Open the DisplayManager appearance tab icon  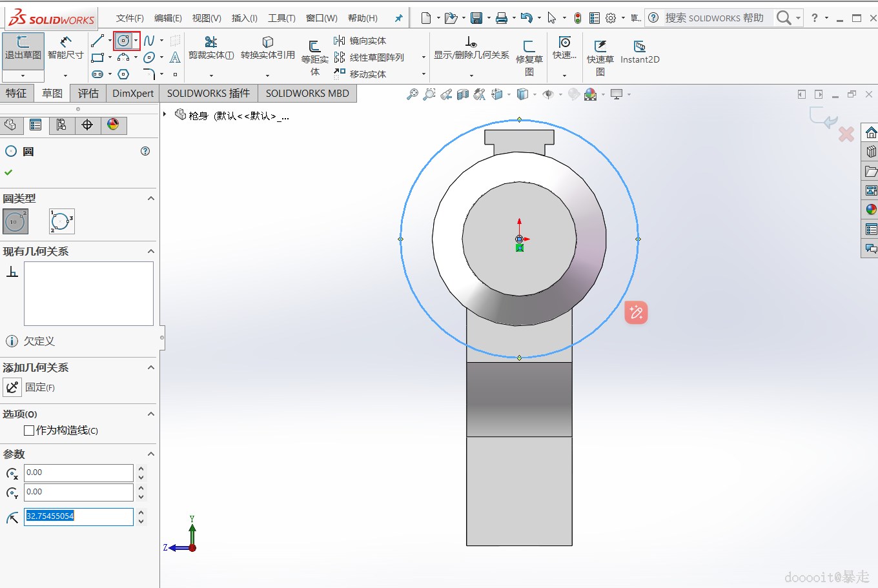[x=113, y=125]
